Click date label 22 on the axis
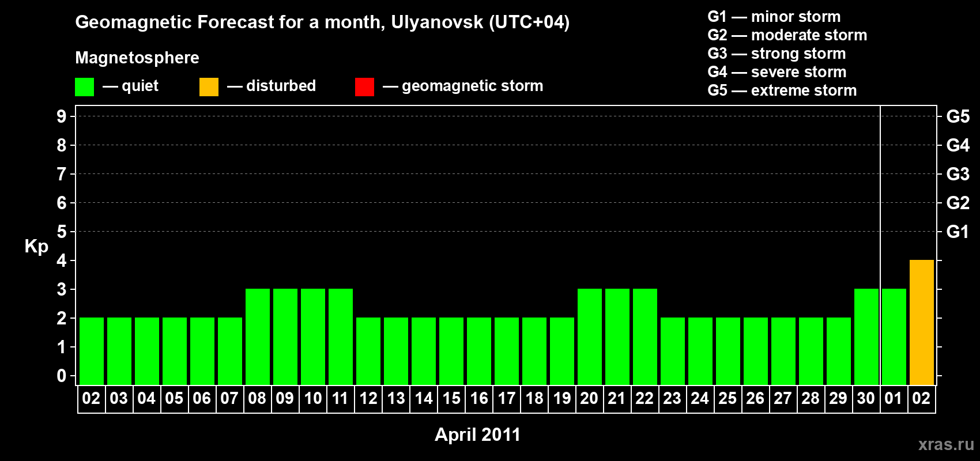This screenshot has height=461, width=980. click(x=644, y=399)
